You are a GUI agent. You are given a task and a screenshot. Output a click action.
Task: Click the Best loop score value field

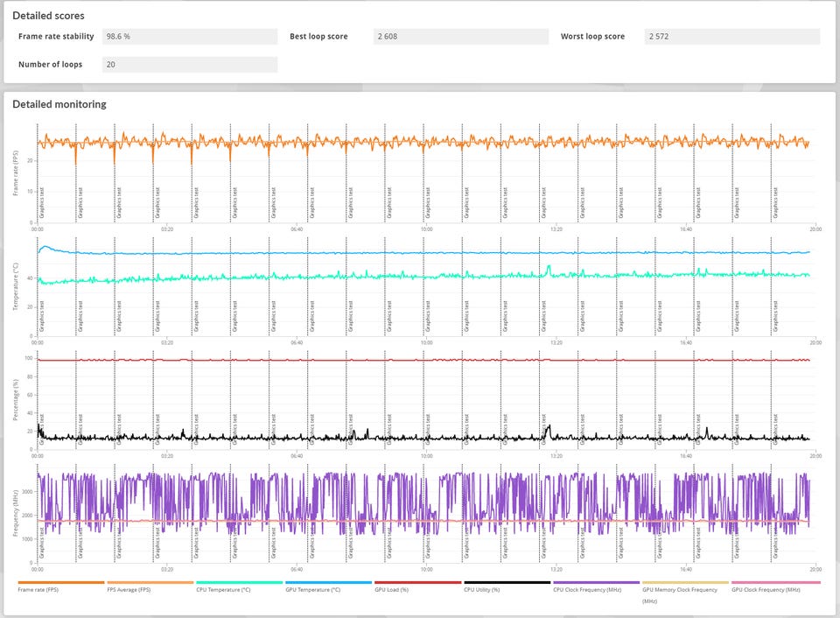460,37
